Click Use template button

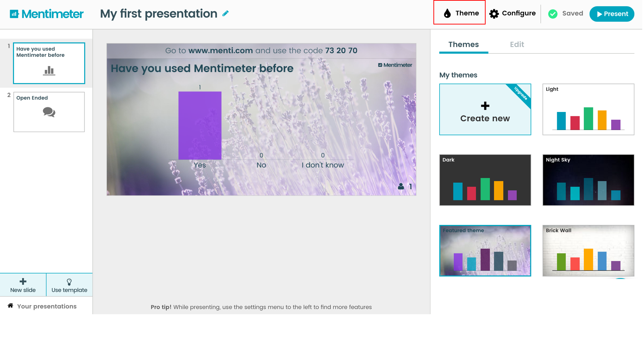[69, 285]
